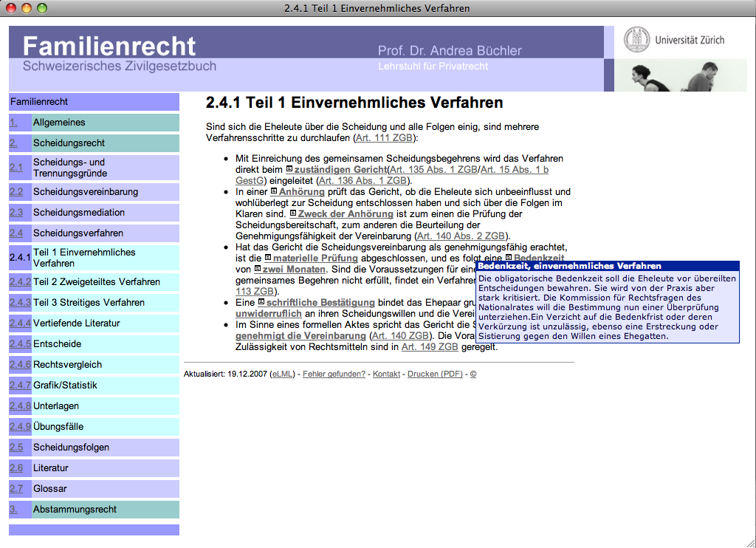The height and width of the screenshot is (548, 756).
Task: Open the 'zuständigen Gericht' glossary link
Action: click(341, 169)
